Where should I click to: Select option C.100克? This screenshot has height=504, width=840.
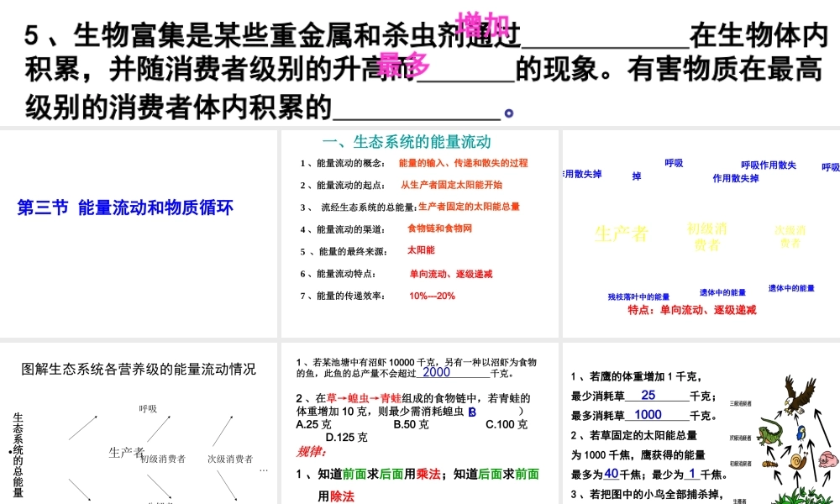click(507, 425)
